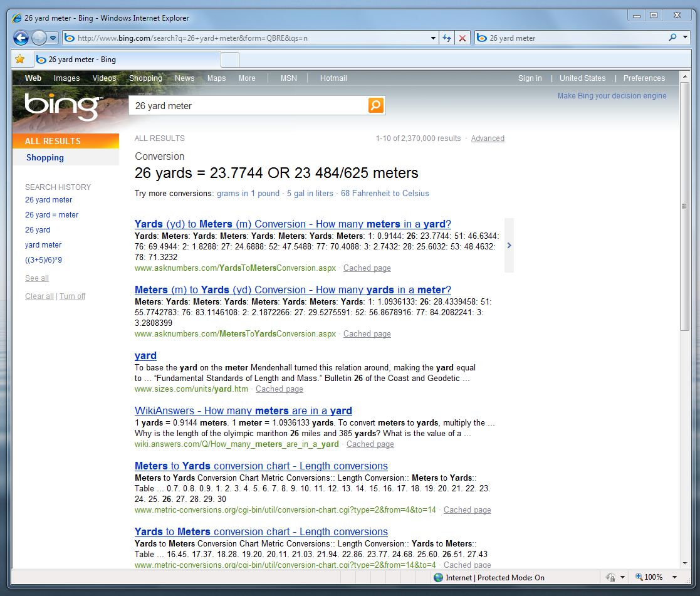Open the Advanced search link
Screen dimensions: 700x596
tap(488, 139)
